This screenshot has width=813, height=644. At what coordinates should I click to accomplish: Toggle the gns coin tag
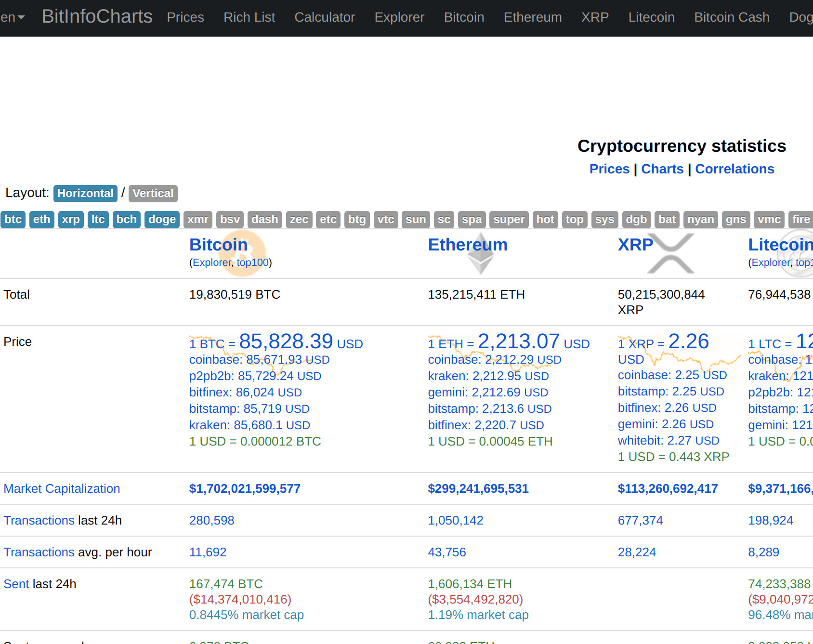click(x=736, y=220)
